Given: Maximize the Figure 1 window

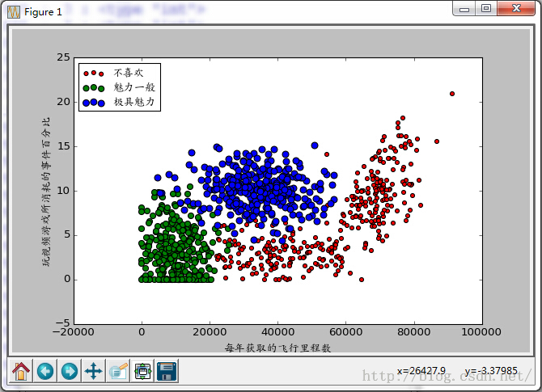Looking at the screenshot, I should click(486, 8).
